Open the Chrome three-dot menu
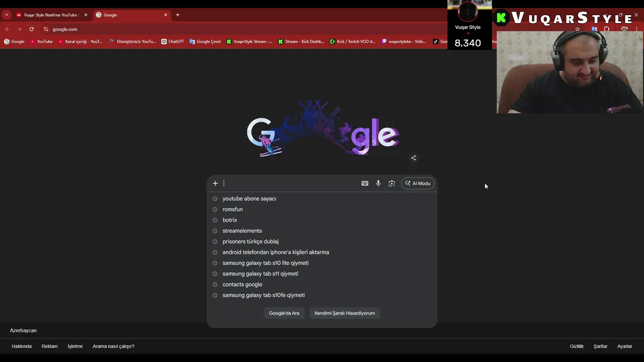 click(636, 29)
